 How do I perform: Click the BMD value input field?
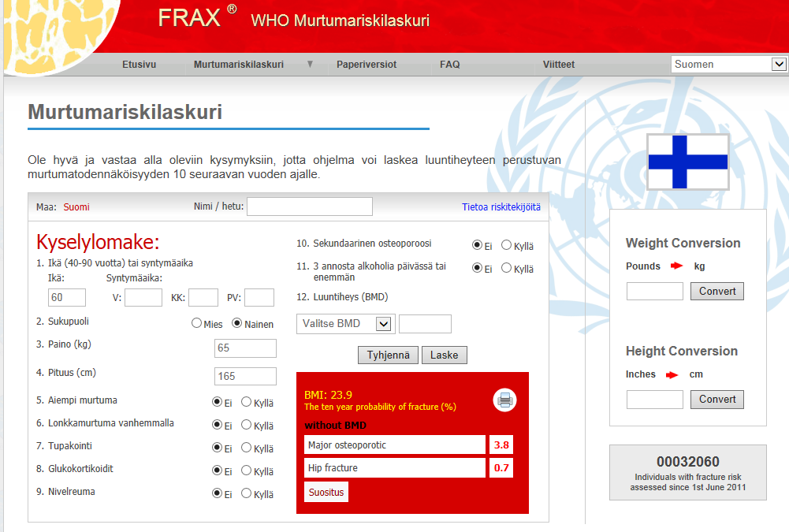pyautogui.click(x=425, y=324)
